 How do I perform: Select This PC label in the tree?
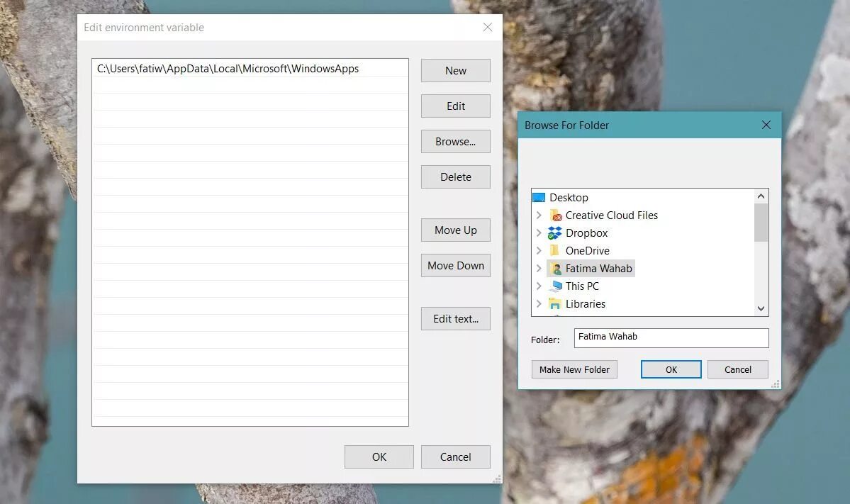(x=582, y=286)
